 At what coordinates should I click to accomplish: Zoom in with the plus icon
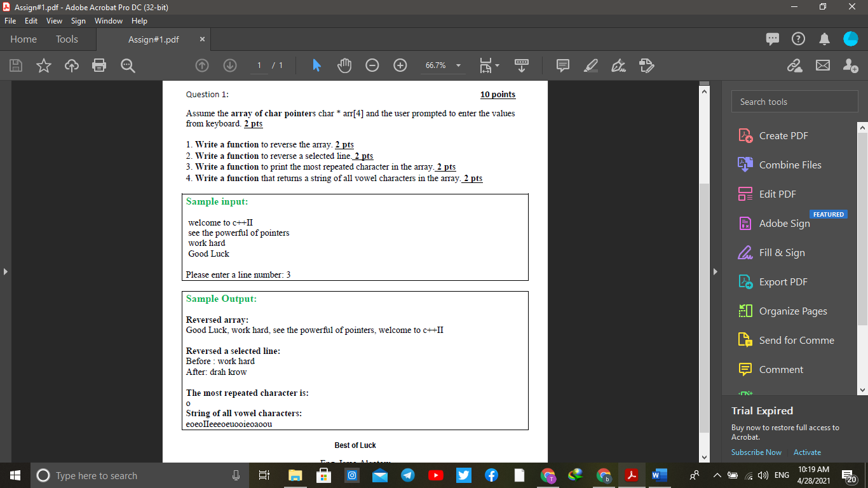tap(400, 65)
